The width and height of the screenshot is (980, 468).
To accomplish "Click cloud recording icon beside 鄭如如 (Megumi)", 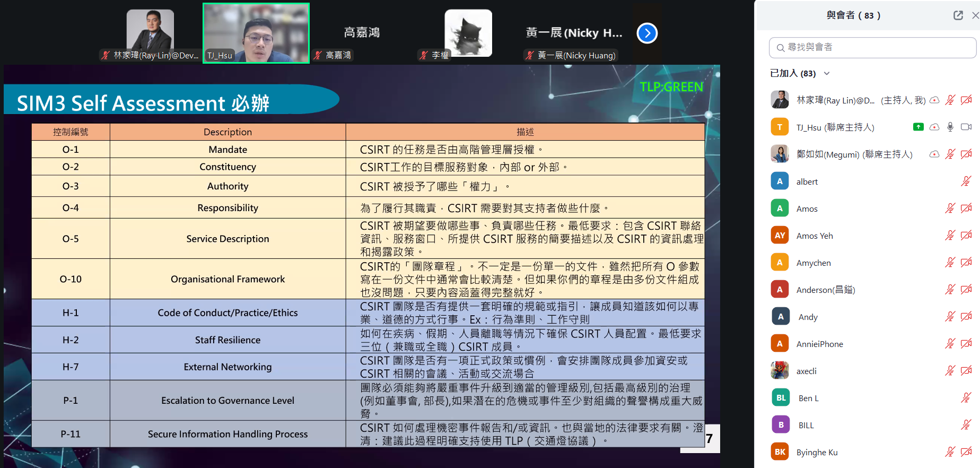I will tap(934, 154).
